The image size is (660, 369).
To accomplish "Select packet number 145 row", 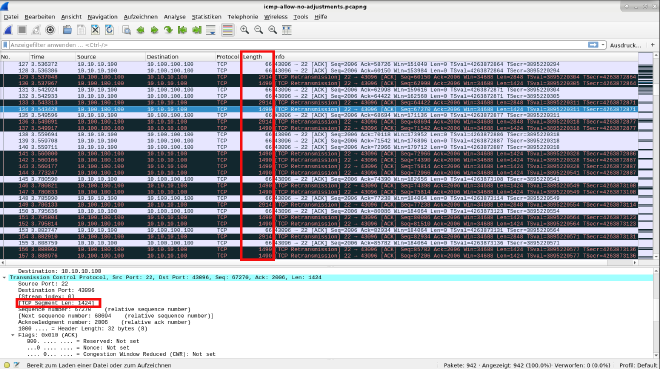I will click(319, 179).
